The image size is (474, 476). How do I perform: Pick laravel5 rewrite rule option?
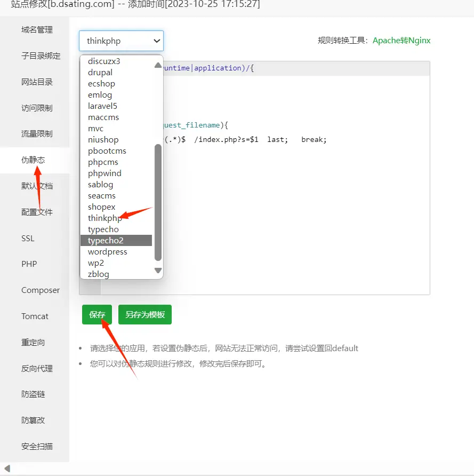click(102, 106)
